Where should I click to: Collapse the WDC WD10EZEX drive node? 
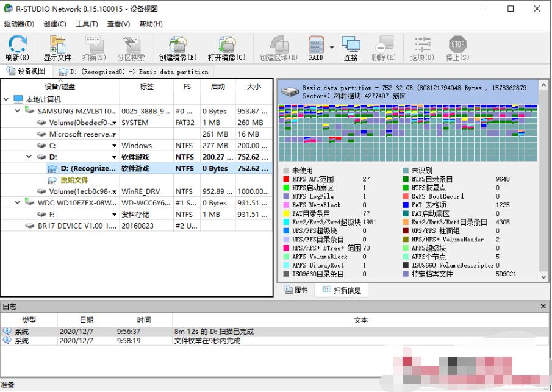click(18, 202)
